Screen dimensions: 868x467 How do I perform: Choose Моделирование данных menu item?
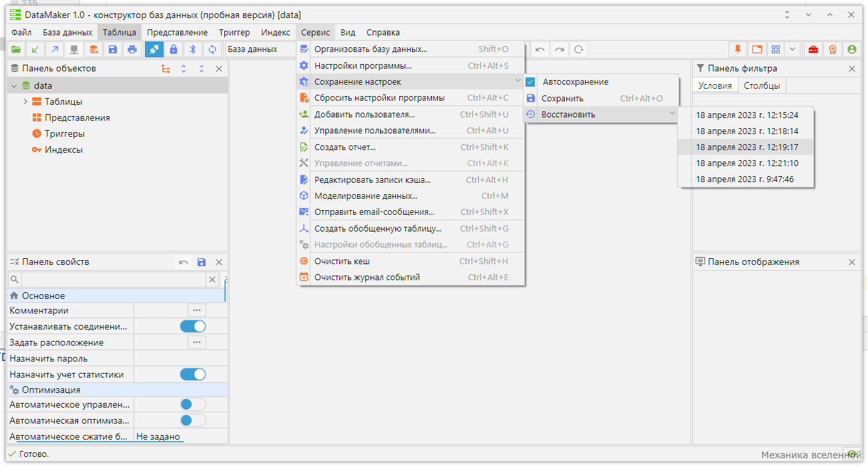(x=411, y=195)
